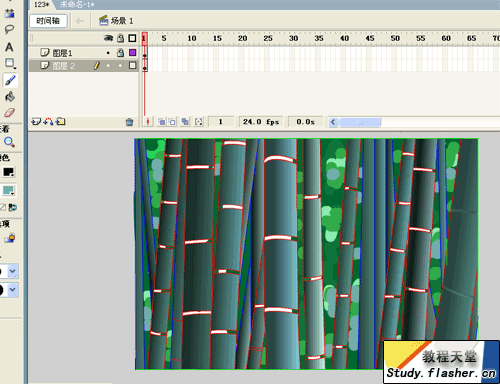Lock all layers via header padlock

120,38
